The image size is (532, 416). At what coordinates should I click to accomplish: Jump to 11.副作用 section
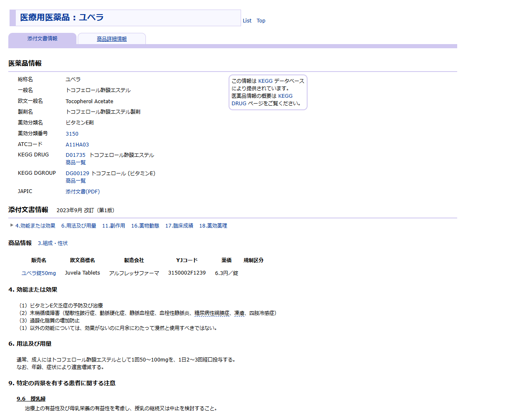[x=113, y=225]
